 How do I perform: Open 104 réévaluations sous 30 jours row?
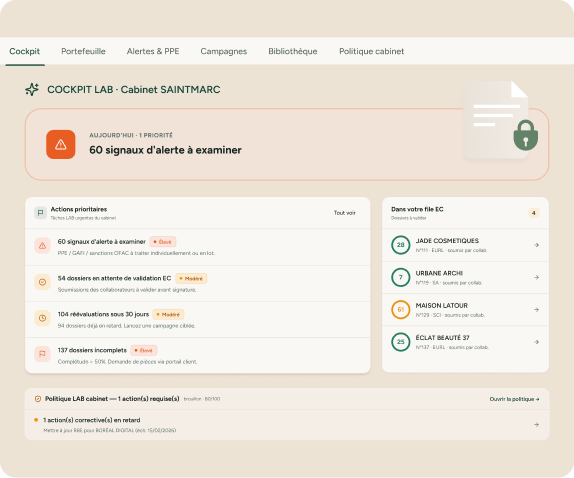[198, 320]
